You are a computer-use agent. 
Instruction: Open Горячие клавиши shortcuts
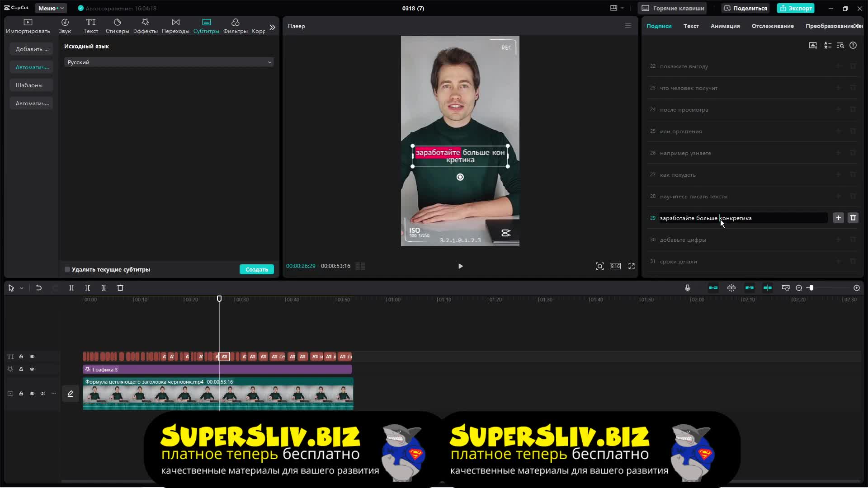[x=673, y=8]
